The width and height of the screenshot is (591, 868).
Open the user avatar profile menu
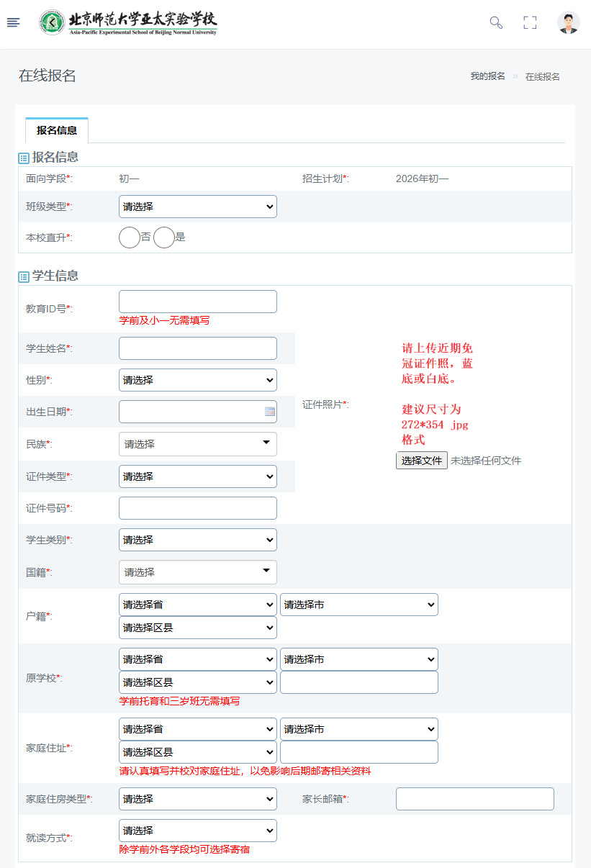568,22
